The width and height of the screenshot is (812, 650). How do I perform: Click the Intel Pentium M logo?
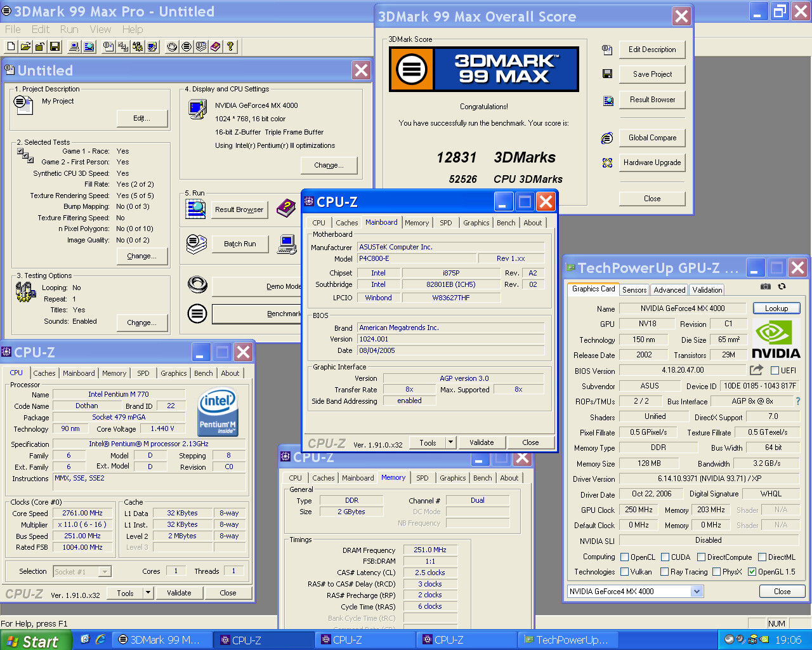[x=218, y=413]
